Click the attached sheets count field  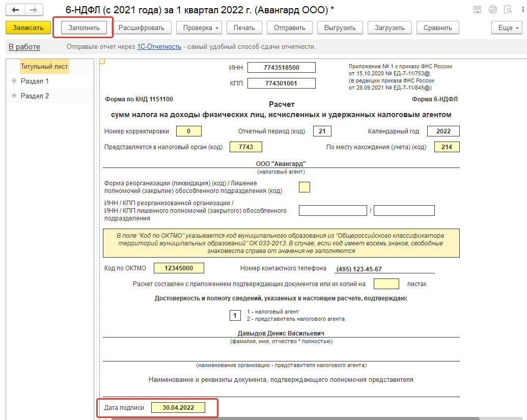386,284
